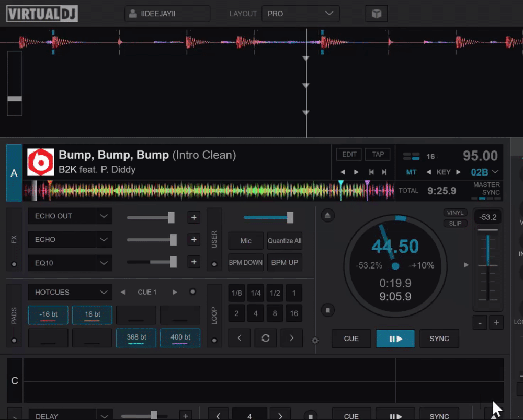The height and width of the screenshot is (420, 523).
Task: Select the 1/2 beat loop
Action: click(275, 293)
